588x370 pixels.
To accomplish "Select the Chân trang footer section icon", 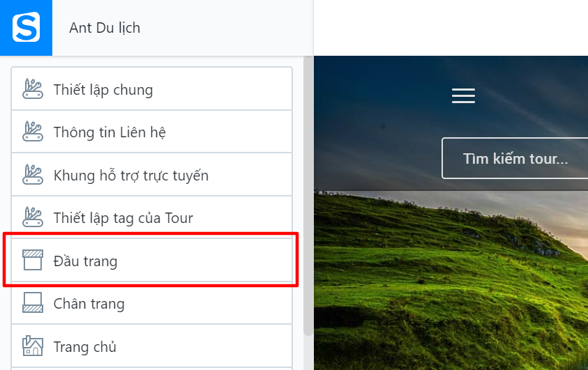I will (x=33, y=303).
